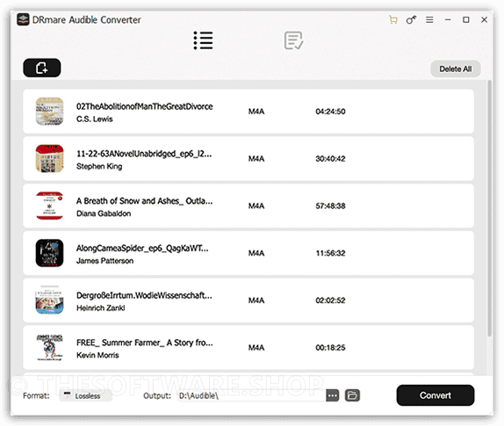Open the shopping cart purchase icon
The height and width of the screenshot is (426, 504).
pos(392,20)
